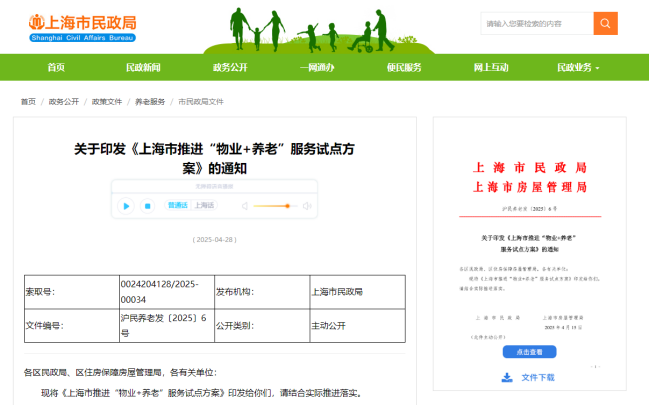This screenshot has width=650, height=406.
Task: Switch narration to 普通话
Action: click(177, 205)
